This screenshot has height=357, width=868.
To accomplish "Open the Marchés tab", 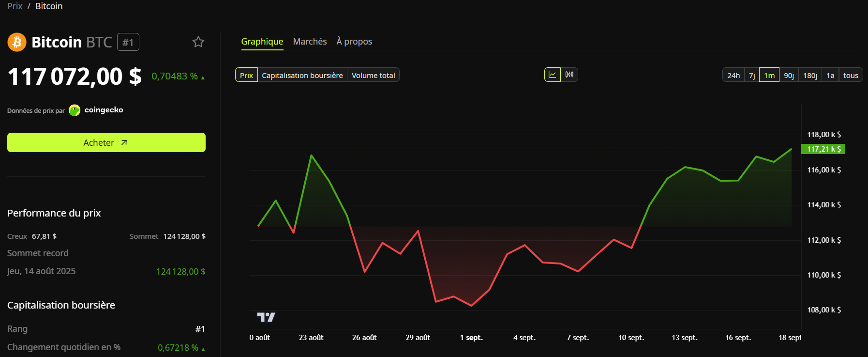I will pyautogui.click(x=310, y=42).
